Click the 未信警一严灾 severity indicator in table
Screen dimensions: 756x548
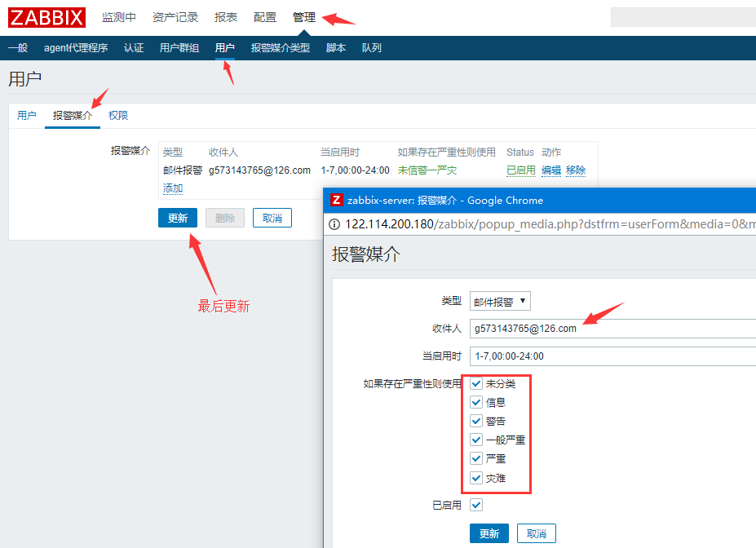coord(427,170)
